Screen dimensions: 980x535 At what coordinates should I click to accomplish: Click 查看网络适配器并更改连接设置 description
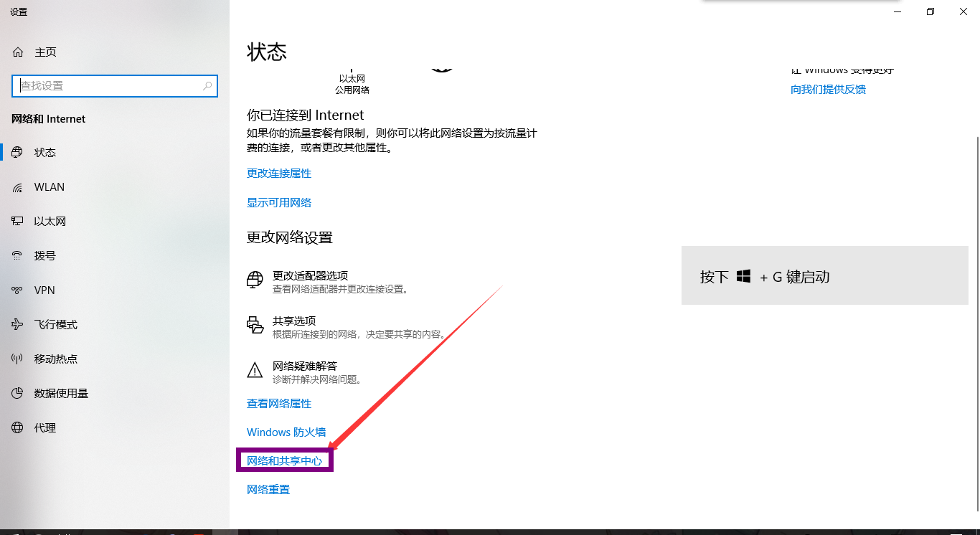pyautogui.click(x=340, y=290)
